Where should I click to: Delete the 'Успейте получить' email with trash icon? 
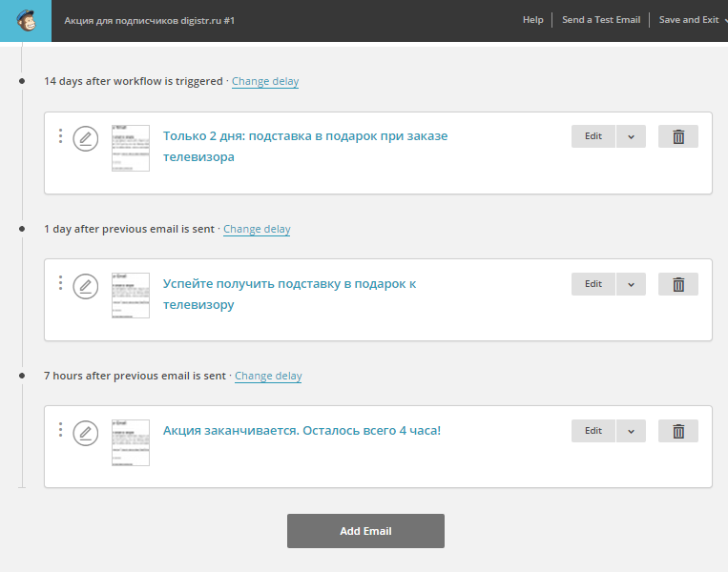point(678,284)
